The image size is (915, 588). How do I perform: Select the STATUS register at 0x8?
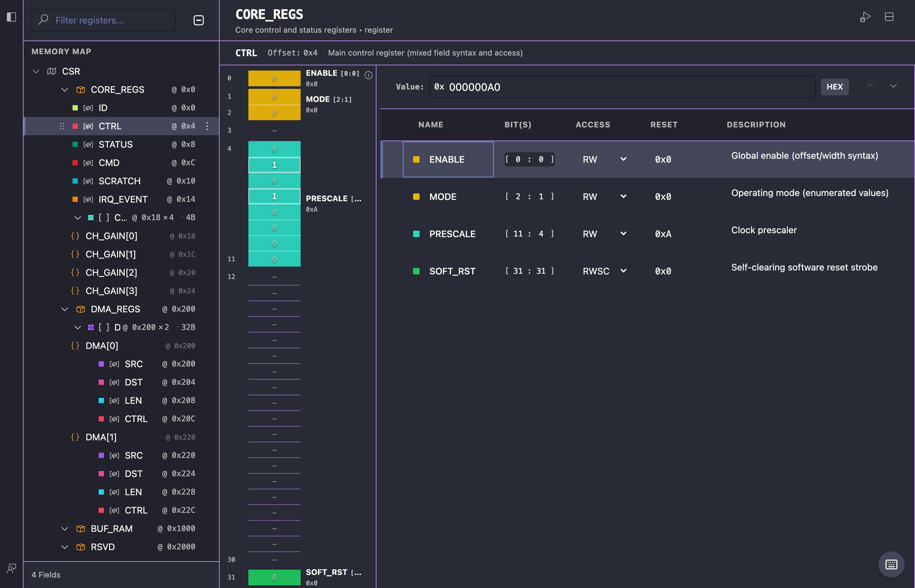(x=122, y=145)
